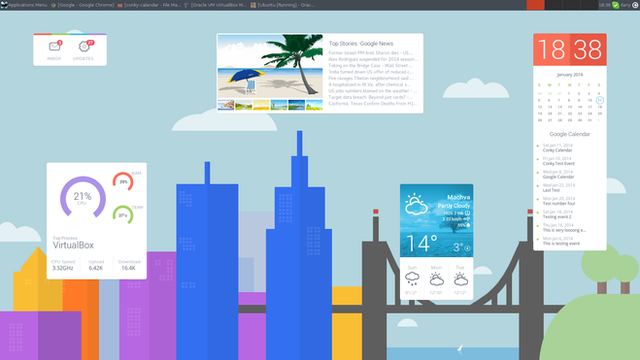Viewport: 640px width, 360px height.
Task: Open the Updates gear icon
Action: coord(84,47)
